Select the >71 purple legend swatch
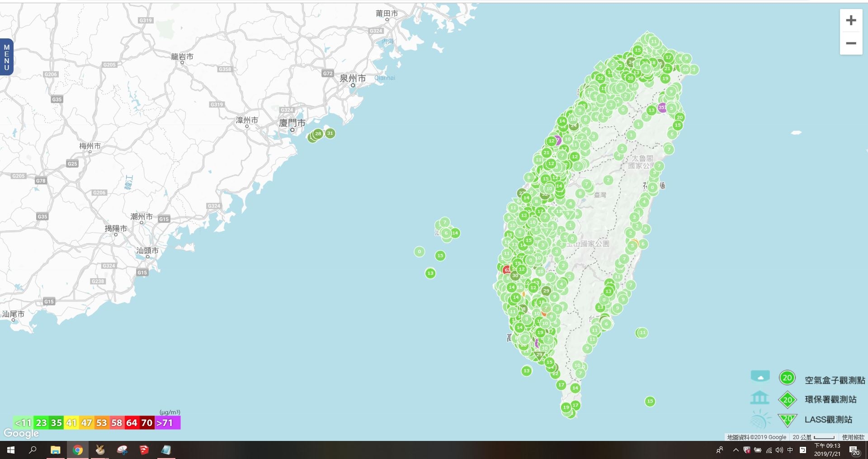The image size is (868, 459). 168,423
